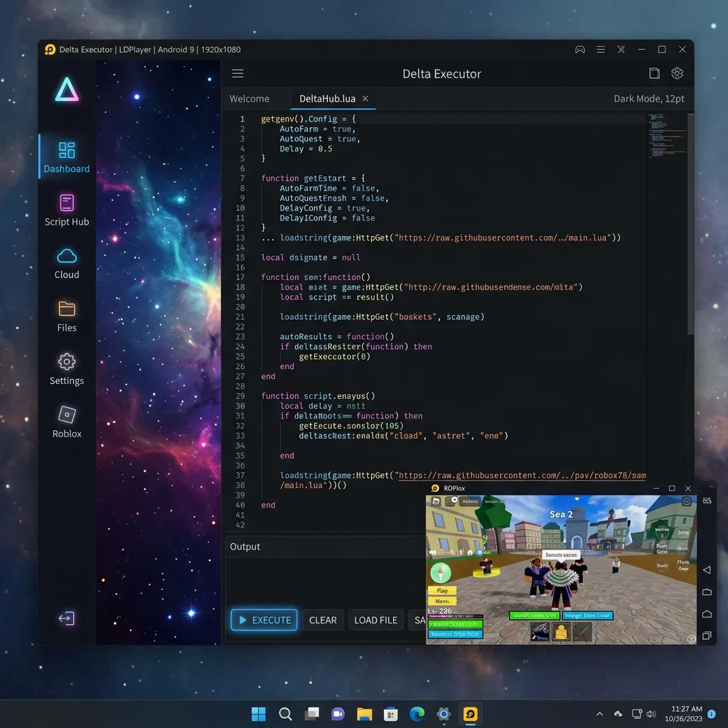Open Task View from the taskbar
Screen dimensions: 728x728
(x=311, y=714)
